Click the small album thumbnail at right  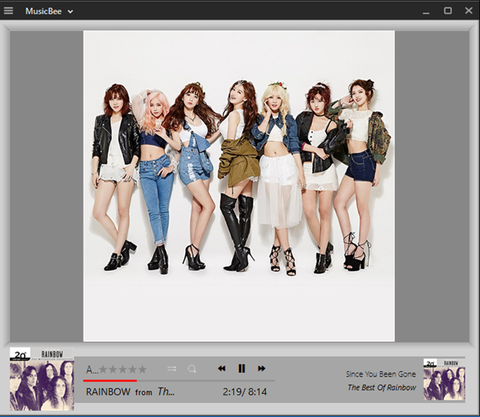(444, 380)
